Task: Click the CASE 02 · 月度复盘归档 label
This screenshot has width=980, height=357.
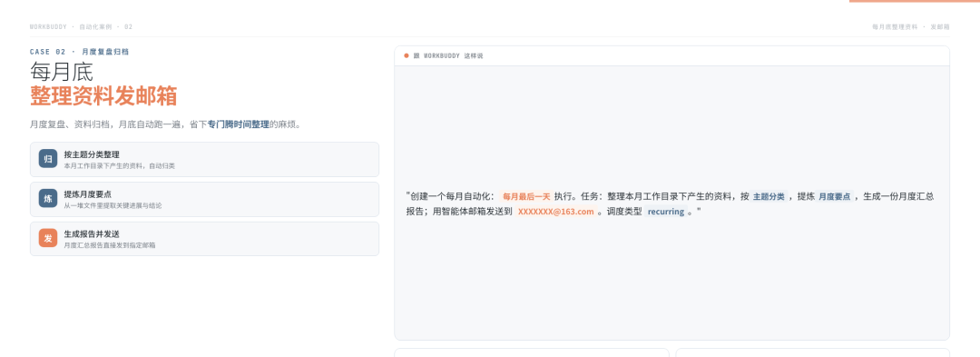Action: tap(79, 52)
